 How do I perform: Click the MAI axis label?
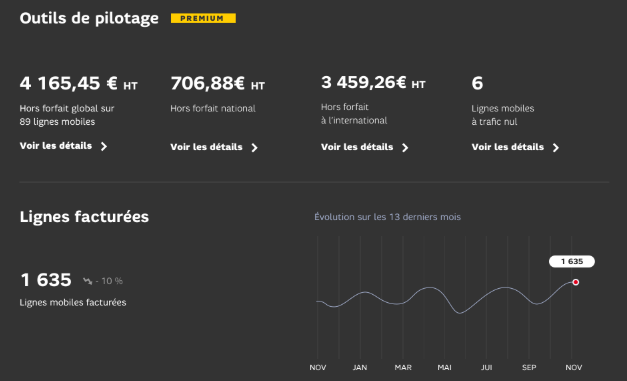point(444,367)
